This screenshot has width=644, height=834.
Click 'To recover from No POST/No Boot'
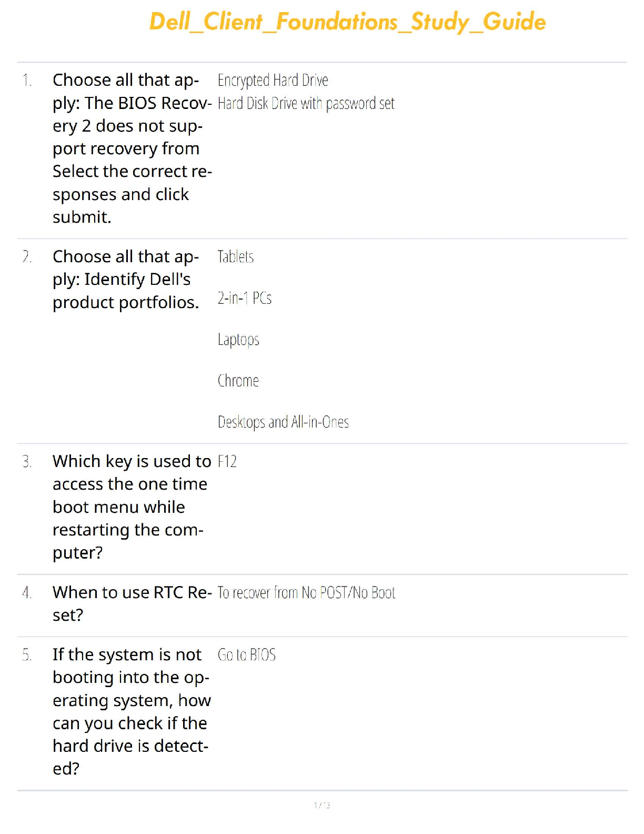(x=306, y=593)
